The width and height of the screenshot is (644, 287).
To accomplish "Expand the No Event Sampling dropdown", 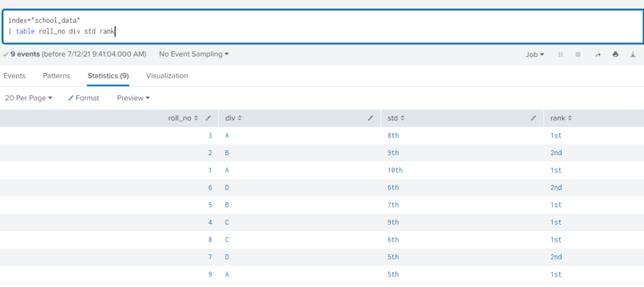I will [x=194, y=54].
